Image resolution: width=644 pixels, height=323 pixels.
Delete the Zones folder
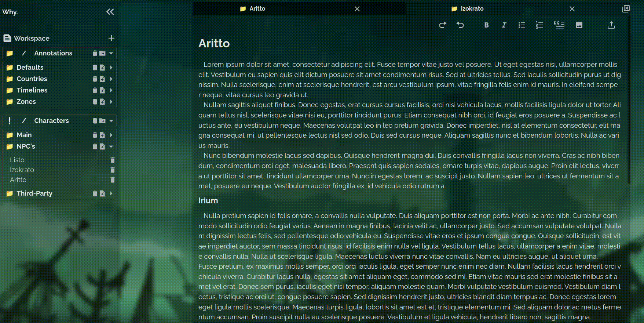coord(95,102)
